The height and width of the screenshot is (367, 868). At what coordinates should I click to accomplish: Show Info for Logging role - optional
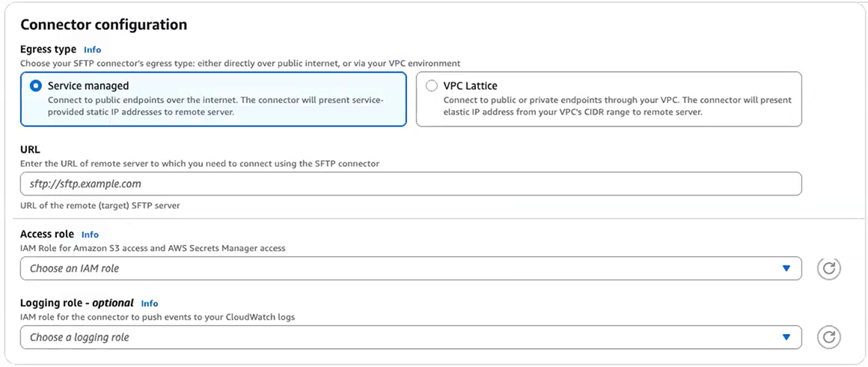coord(150,303)
